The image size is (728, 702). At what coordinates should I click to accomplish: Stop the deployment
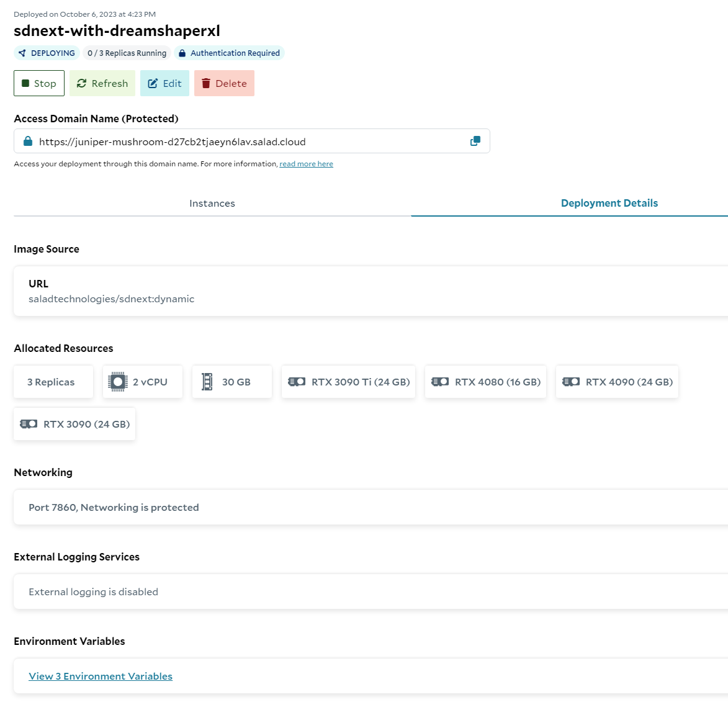(x=39, y=83)
